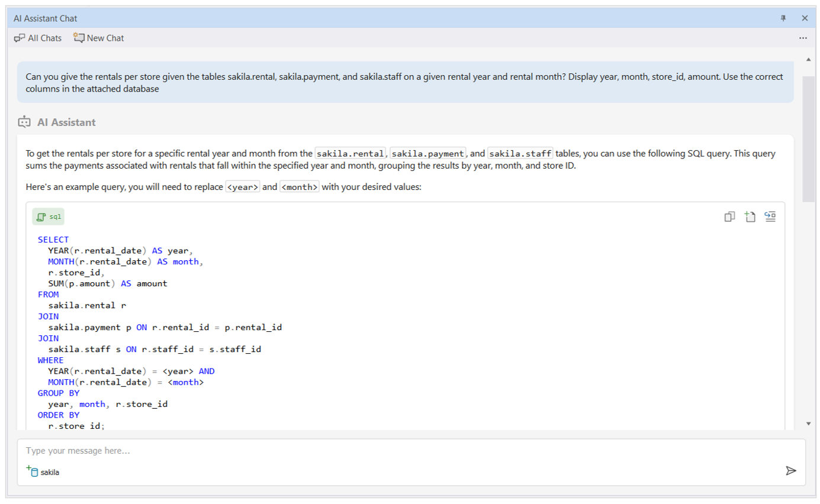The height and width of the screenshot is (504, 820).
Task: Click the AI Assistant robot icon
Action: pyautogui.click(x=24, y=122)
